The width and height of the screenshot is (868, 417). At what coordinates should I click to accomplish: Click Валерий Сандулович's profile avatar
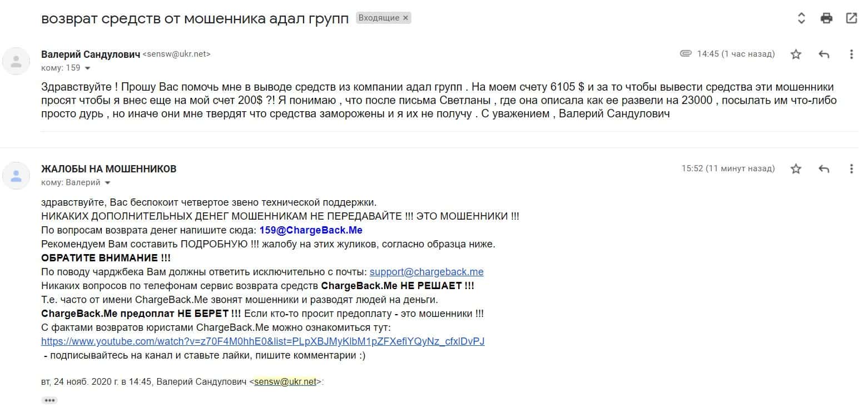click(x=17, y=61)
